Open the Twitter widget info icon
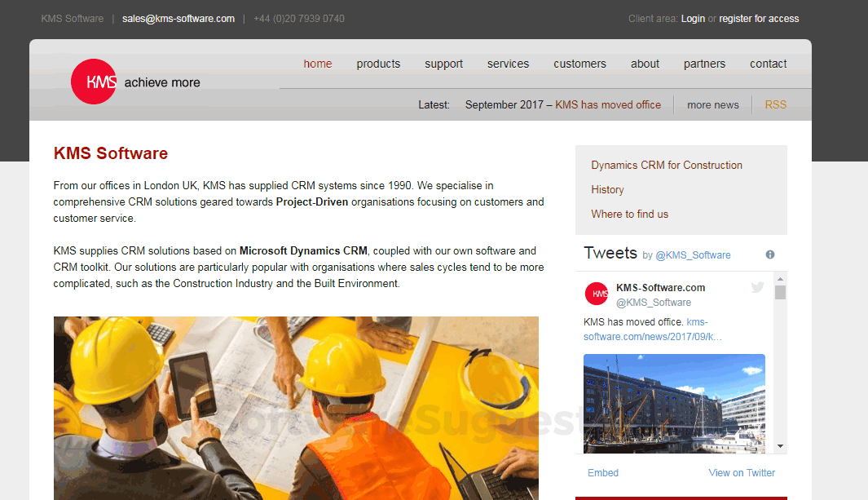 pos(769,254)
